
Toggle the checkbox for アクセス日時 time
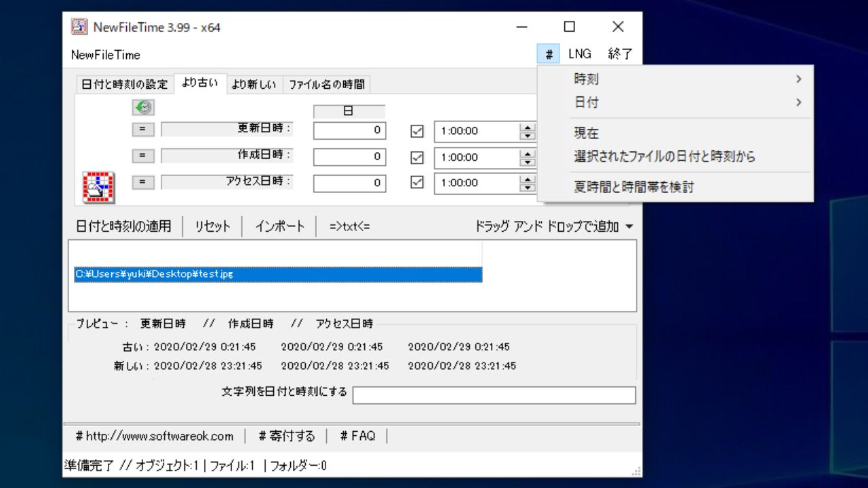click(x=417, y=182)
